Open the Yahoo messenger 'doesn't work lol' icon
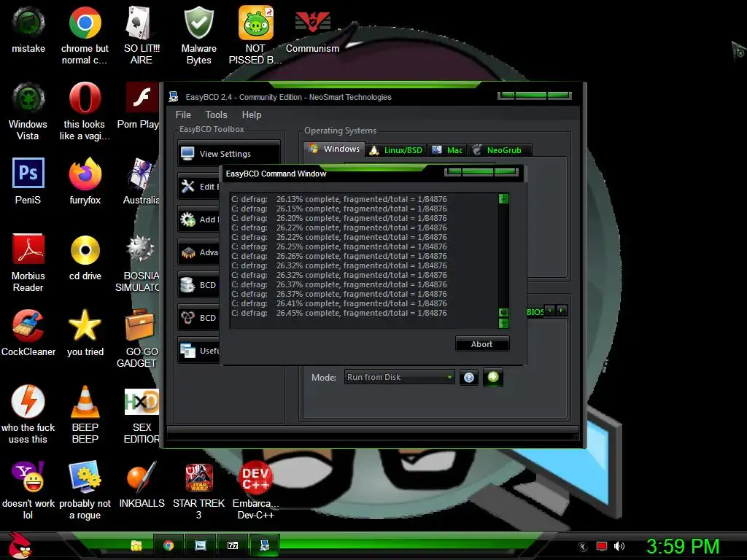This screenshot has width=747, height=560. click(x=28, y=491)
